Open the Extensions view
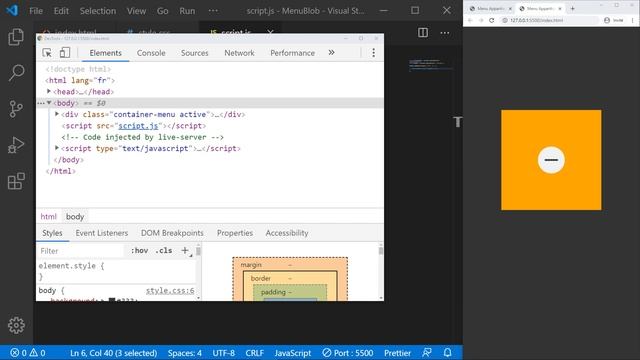The width and height of the screenshot is (640, 360). coord(16,181)
